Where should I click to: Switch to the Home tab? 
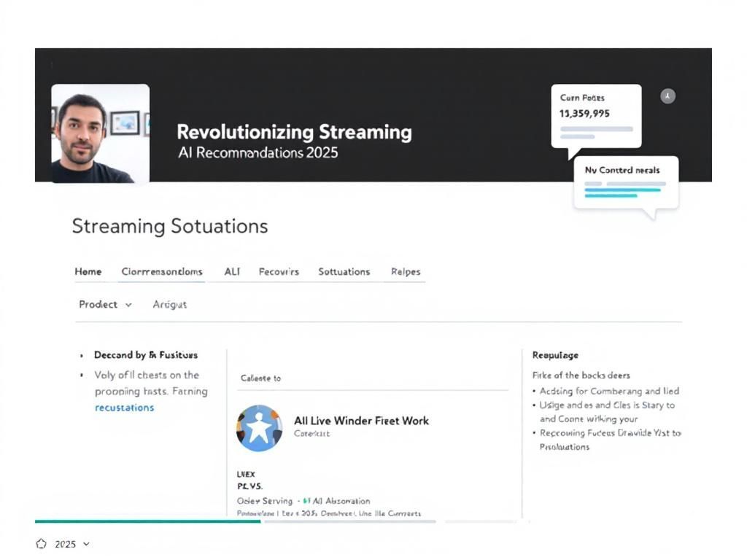point(88,271)
